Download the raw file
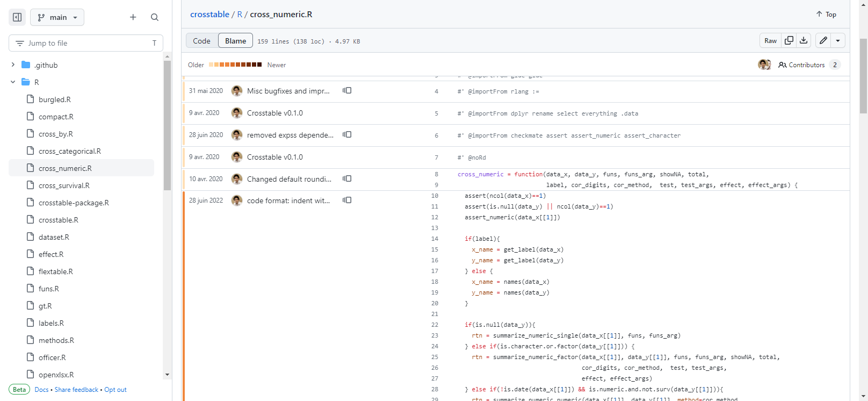The height and width of the screenshot is (401, 868). 804,40
